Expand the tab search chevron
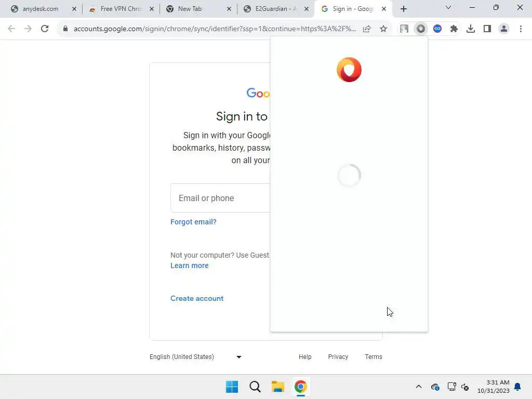Screen dimensions: 532x399 point(448,7)
